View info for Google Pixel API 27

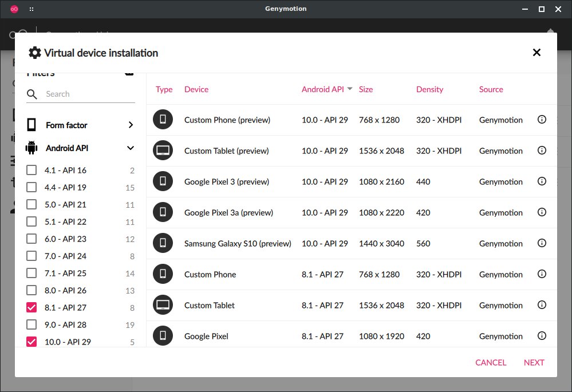542,336
